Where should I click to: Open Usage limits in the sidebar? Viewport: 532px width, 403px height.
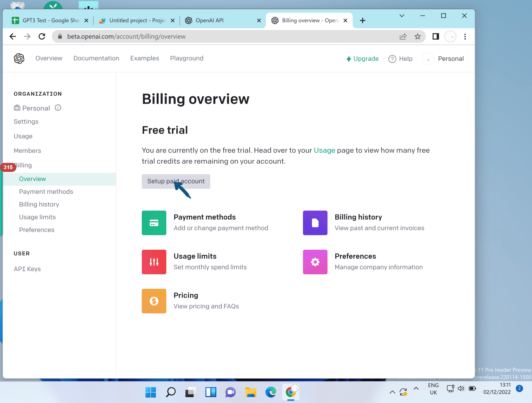37,217
